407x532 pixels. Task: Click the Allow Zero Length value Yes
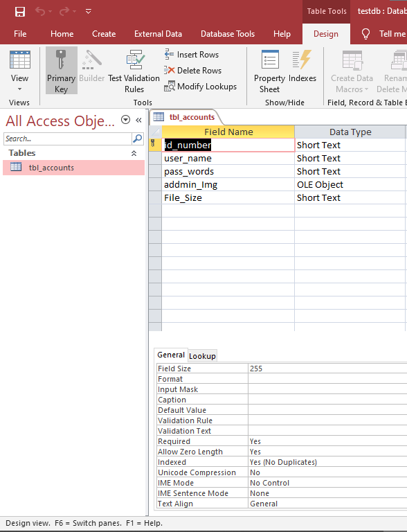click(327, 452)
